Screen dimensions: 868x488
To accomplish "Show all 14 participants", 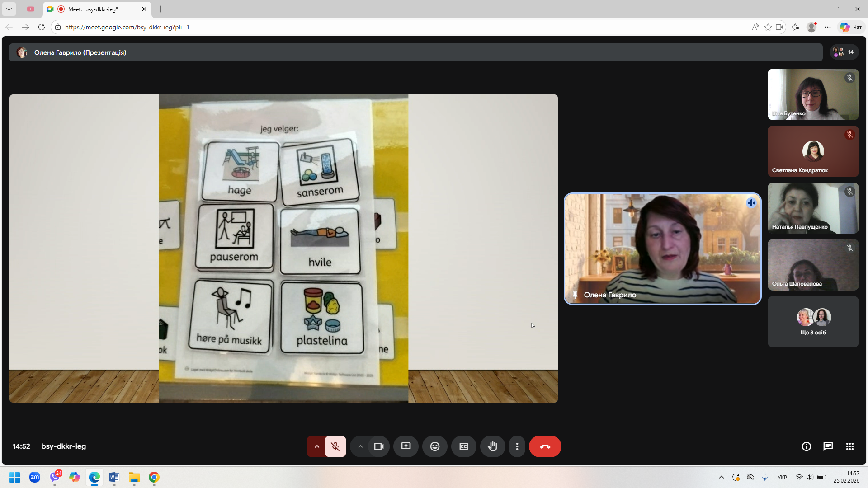I will [844, 52].
